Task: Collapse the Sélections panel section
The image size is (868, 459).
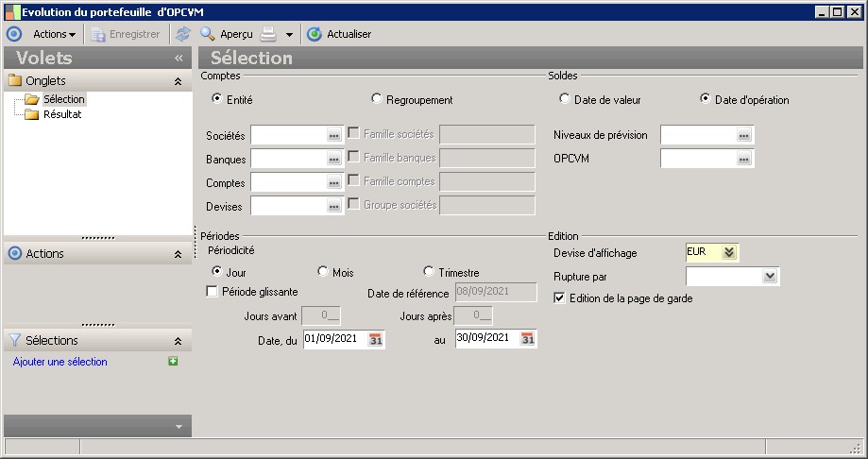Action: (178, 341)
